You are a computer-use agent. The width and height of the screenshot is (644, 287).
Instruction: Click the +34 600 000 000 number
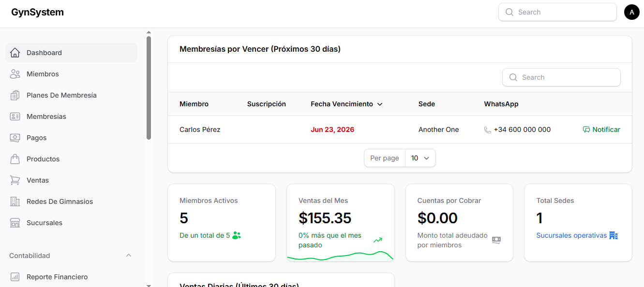(x=522, y=129)
